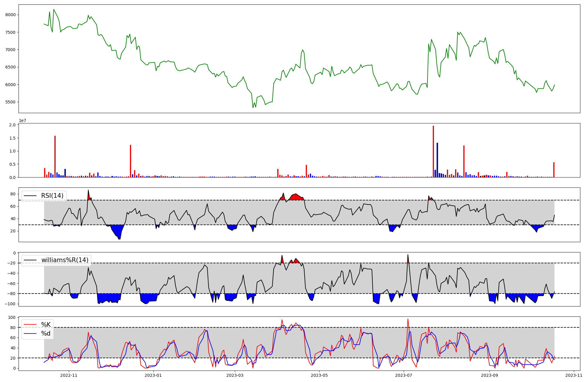Click the 2023-05 x-axis label
588x382 pixels.
coord(319,375)
